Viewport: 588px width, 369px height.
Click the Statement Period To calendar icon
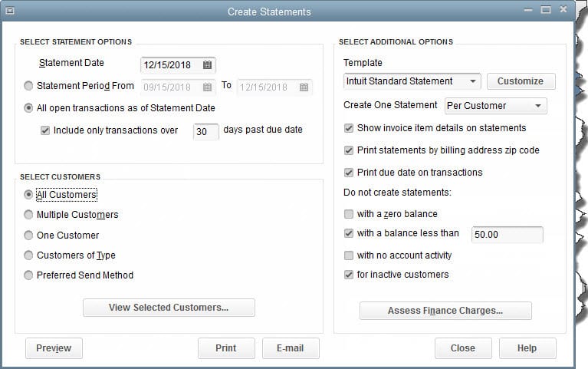click(x=304, y=87)
